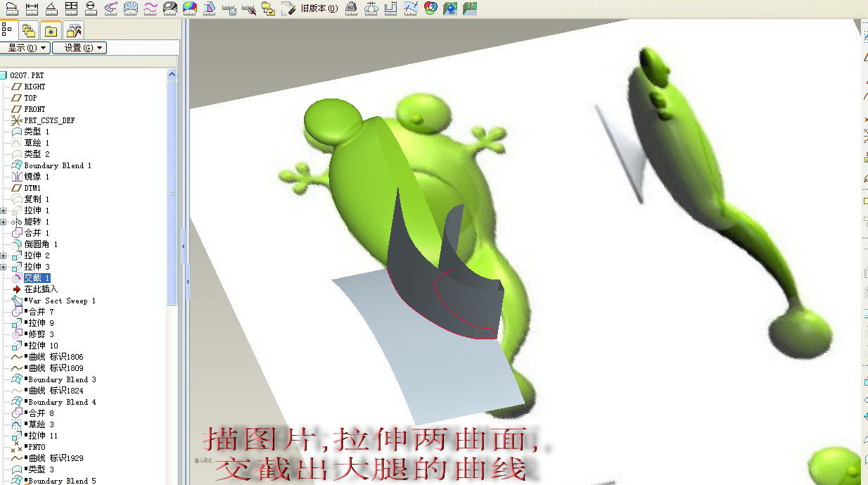This screenshot has width=868, height=485.
Task: Select the first distance measure tool icon
Action: (x=12, y=8)
